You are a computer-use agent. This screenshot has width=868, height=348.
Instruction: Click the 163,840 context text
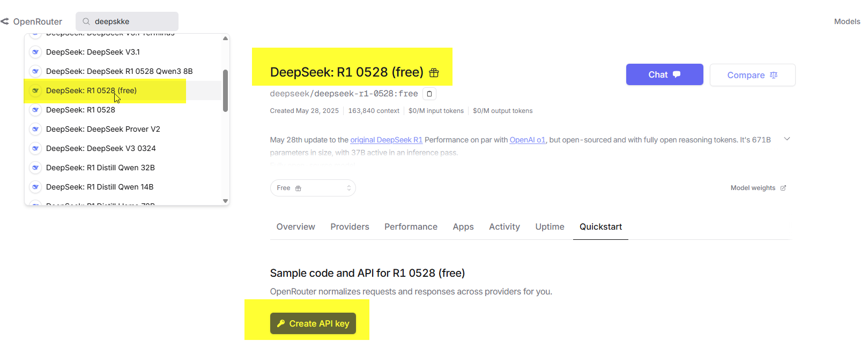[x=374, y=111]
